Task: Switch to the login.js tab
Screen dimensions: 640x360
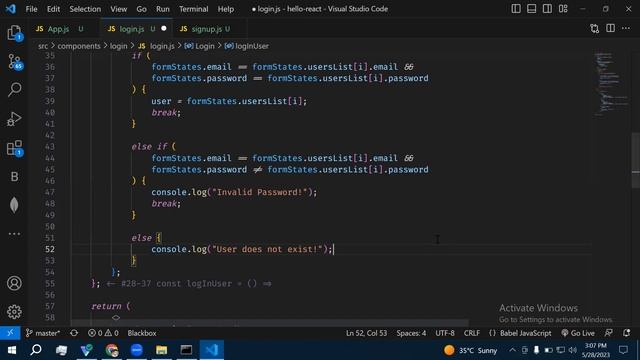Action: (x=131, y=29)
